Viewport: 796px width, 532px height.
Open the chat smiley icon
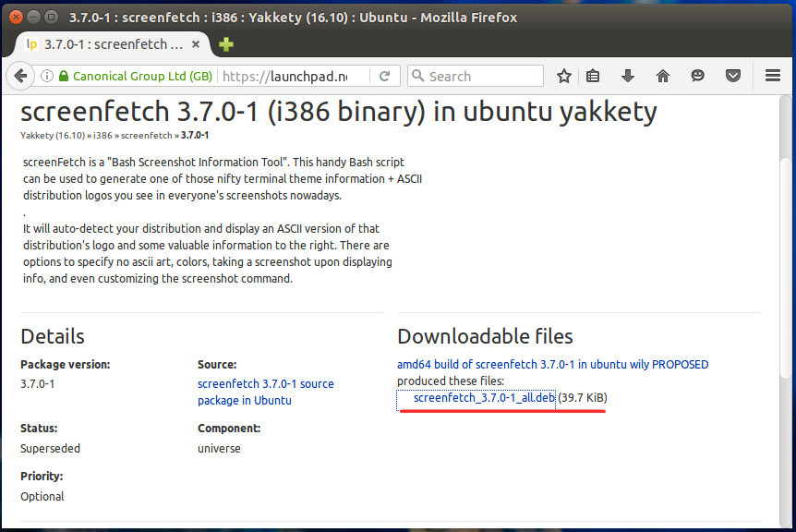pos(697,76)
